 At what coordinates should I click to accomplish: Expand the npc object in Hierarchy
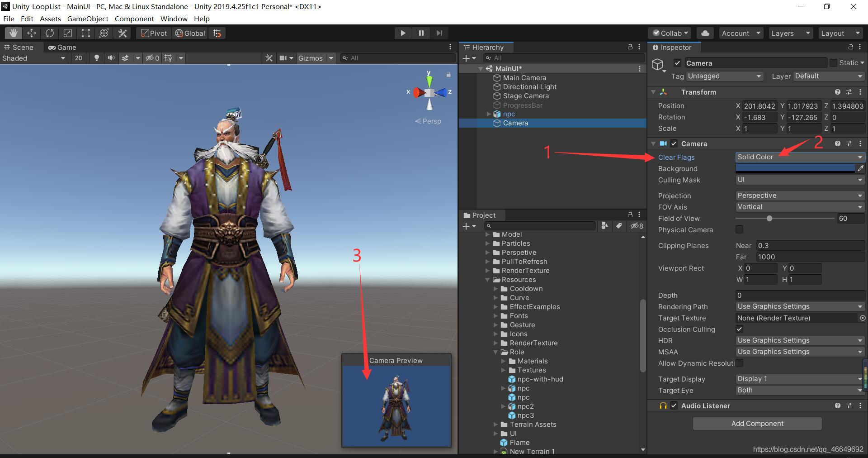pyautogui.click(x=489, y=114)
